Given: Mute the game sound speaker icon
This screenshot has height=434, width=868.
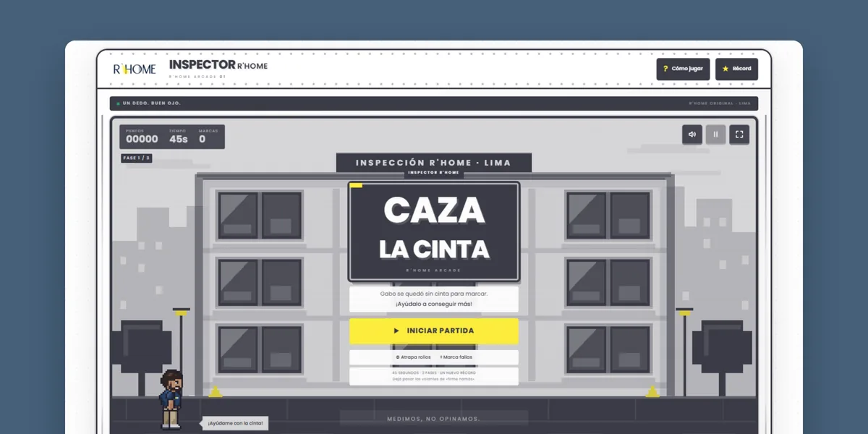Looking at the screenshot, I should (692, 134).
